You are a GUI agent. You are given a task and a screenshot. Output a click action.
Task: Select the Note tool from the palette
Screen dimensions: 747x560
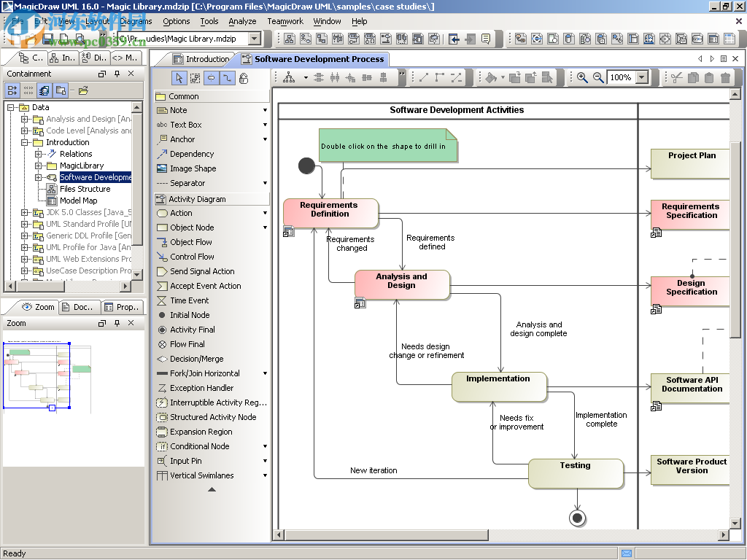tap(182, 110)
